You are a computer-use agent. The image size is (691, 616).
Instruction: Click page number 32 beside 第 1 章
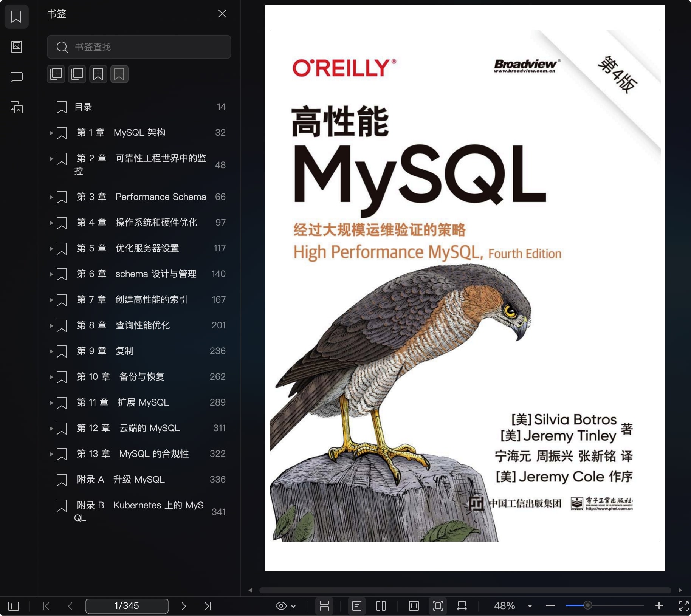pos(220,133)
